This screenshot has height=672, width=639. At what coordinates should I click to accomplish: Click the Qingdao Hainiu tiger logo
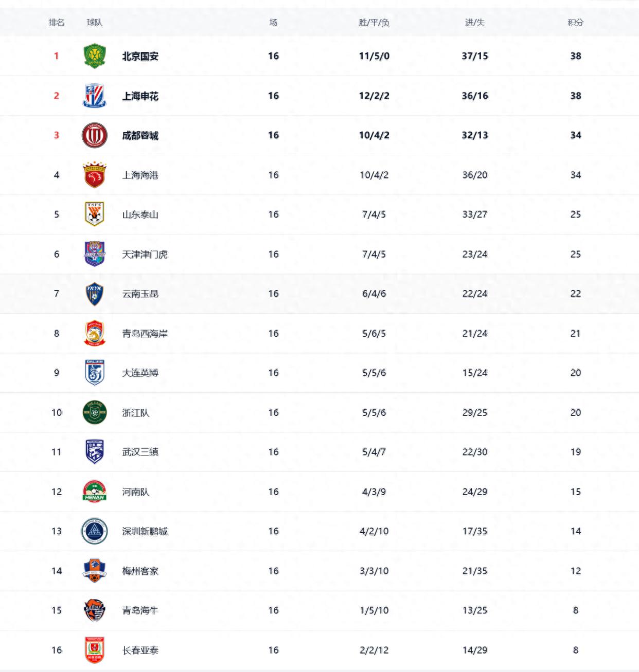pos(95,610)
